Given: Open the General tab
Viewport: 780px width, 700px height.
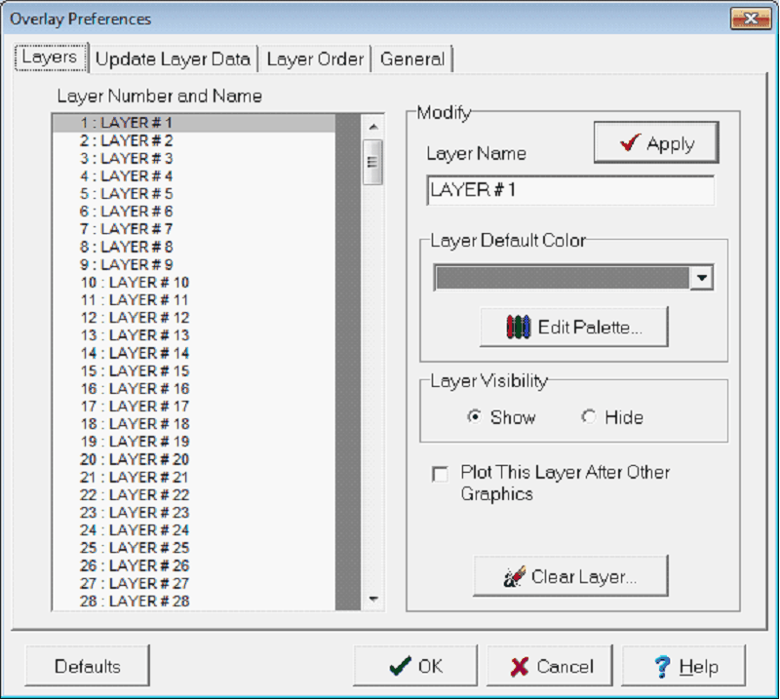Looking at the screenshot, I should pos(413,58).
